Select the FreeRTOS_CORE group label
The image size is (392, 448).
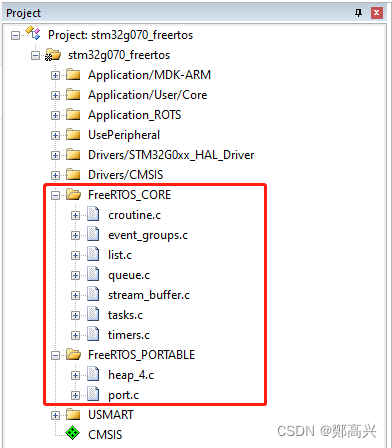click(130, 195)
